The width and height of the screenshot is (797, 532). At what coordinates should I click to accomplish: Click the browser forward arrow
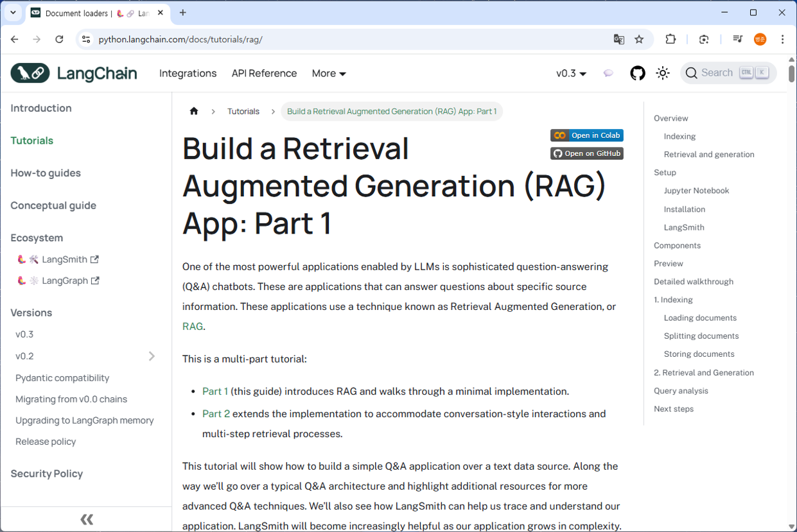pos(37,39)
